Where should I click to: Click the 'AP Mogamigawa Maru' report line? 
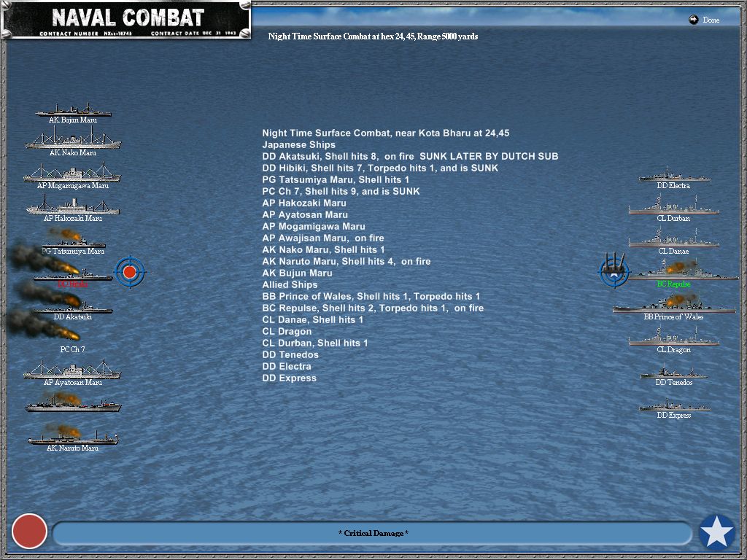pos(314,226)
